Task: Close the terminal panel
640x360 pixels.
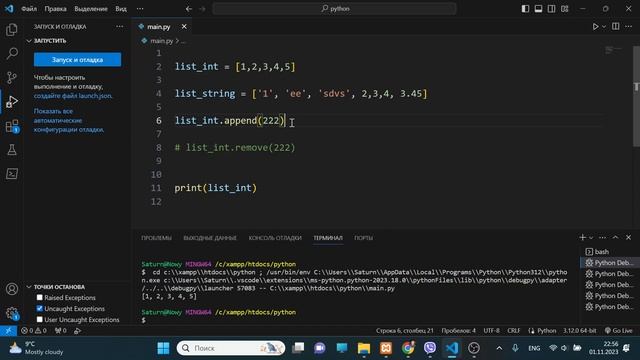Action: [629, 238]
